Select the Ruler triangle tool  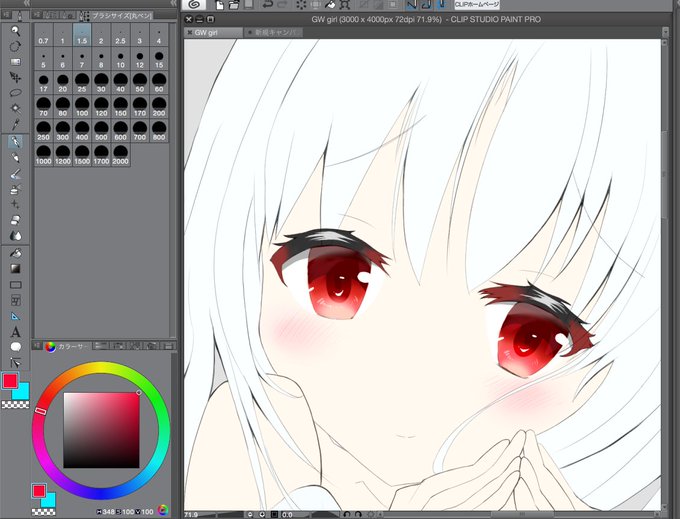coord(16,316)
